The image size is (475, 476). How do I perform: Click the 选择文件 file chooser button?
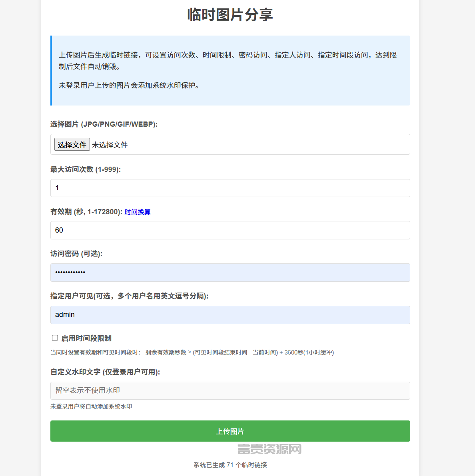(x=72, y=145)
